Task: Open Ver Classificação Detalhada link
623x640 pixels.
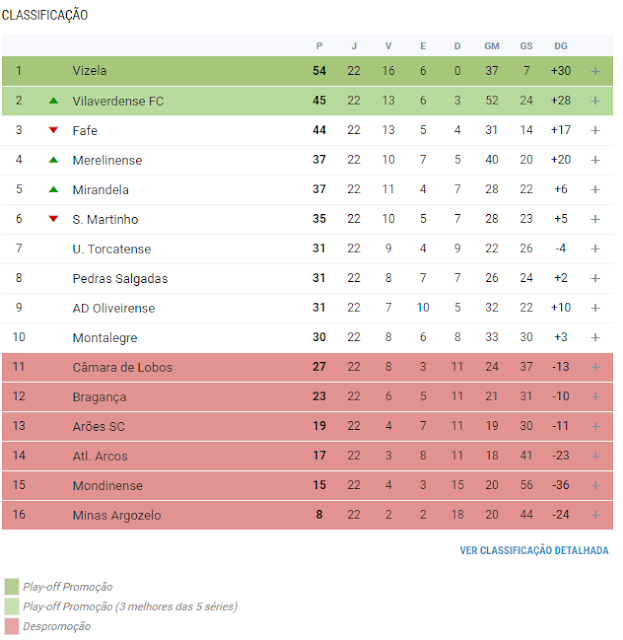Action: pyautogui.click(x=534, y=550)
